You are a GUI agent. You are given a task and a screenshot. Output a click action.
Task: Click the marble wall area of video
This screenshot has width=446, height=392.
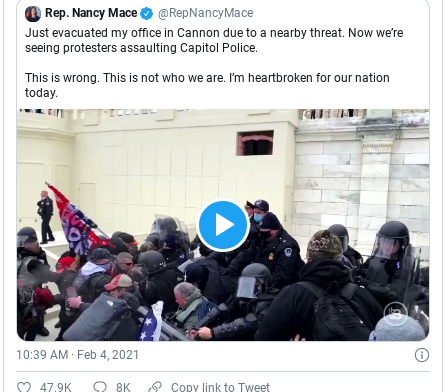click(x=362, y=173)
